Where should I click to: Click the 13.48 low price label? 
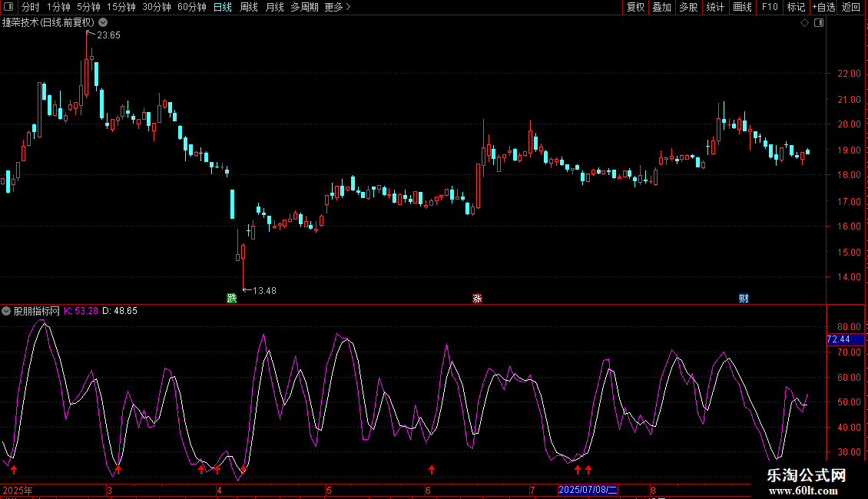pyautogui.click(x=264, y=291)
